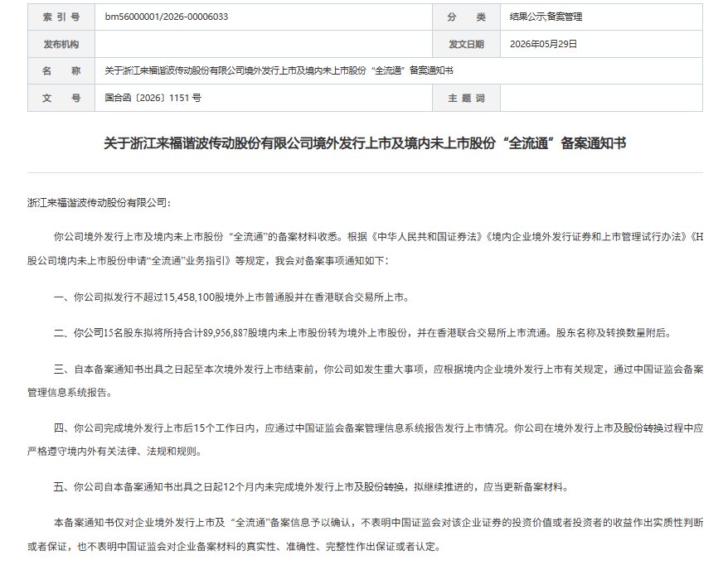Click item 三 starting 自本备案通知书出具之日起至

click(365, 381)
